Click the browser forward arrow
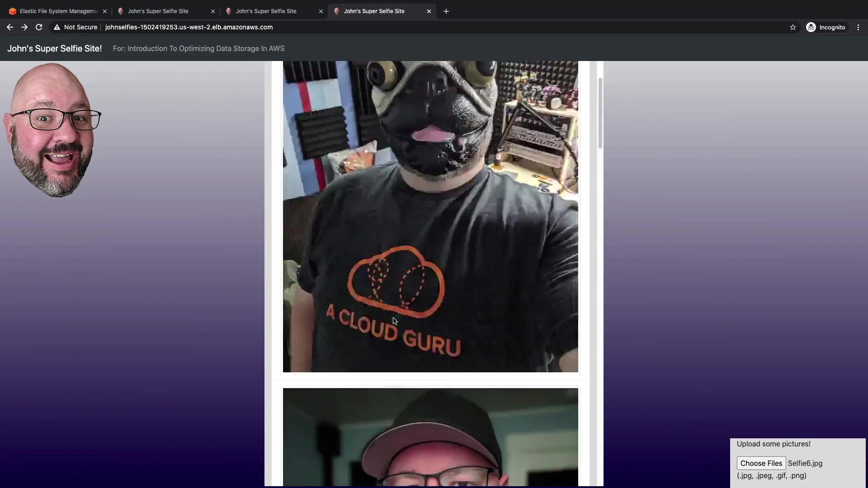 coord(24,27)
